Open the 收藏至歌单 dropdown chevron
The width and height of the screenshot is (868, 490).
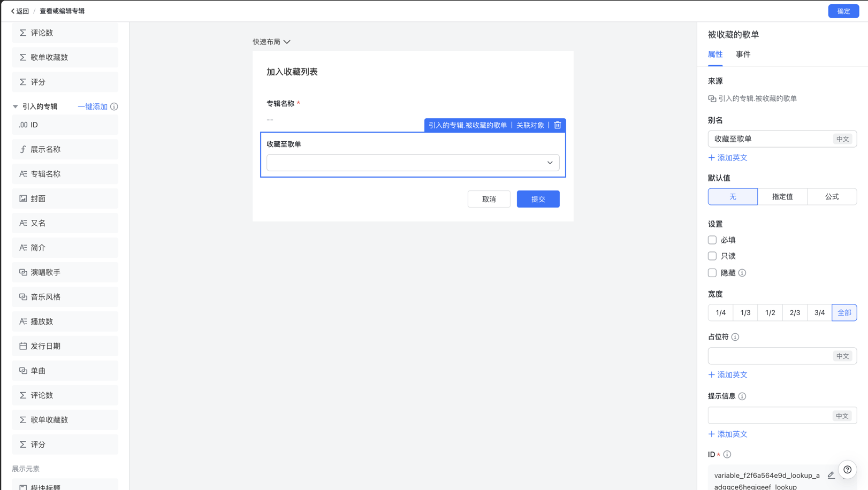click(550, 163)
